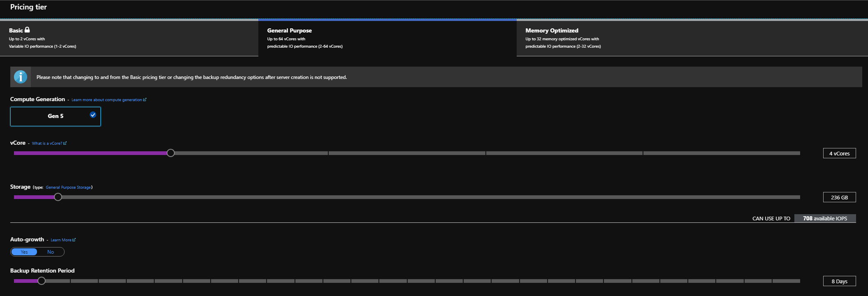Click external link icon after compute generation link
Image resolution: width=868 pixels, height=296 pixels.
pyautogui.click(x=145, y=99)
